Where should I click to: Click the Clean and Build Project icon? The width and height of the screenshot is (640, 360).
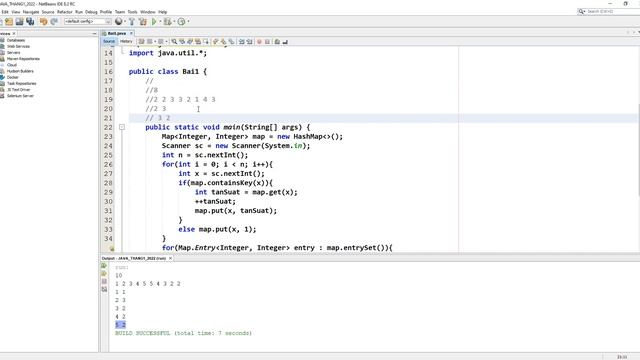point(142,22)
